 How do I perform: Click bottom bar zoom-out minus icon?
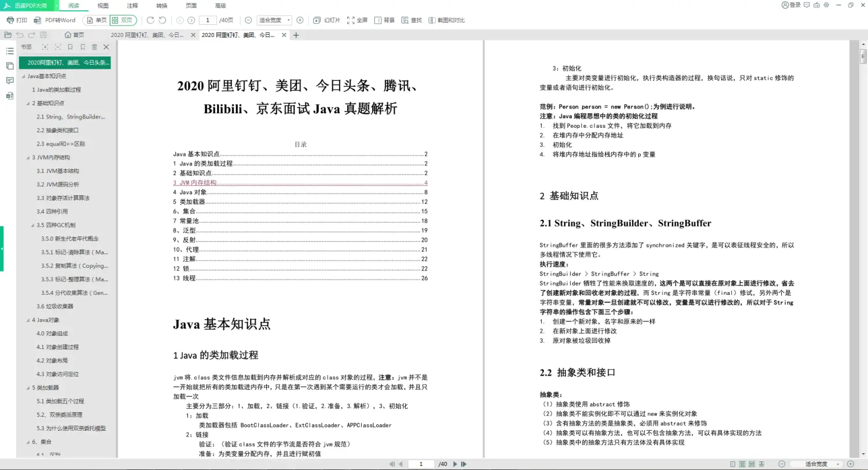[782, 464]
